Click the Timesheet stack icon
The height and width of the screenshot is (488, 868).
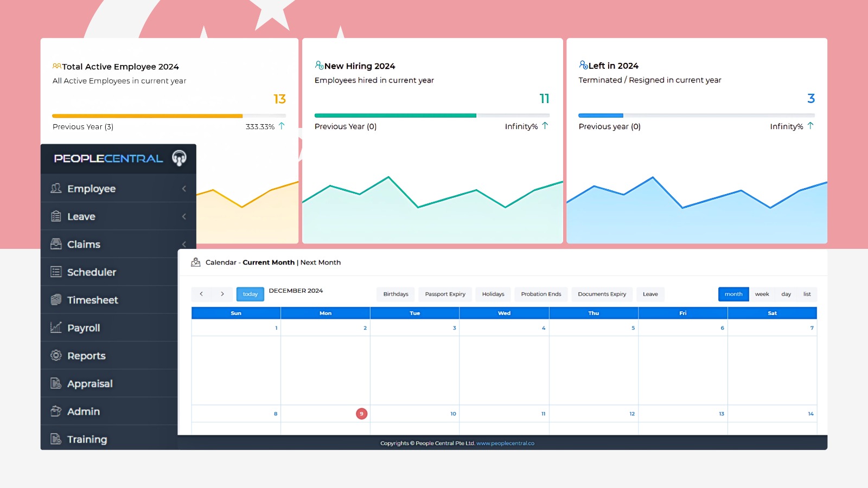tap(56, 300)
